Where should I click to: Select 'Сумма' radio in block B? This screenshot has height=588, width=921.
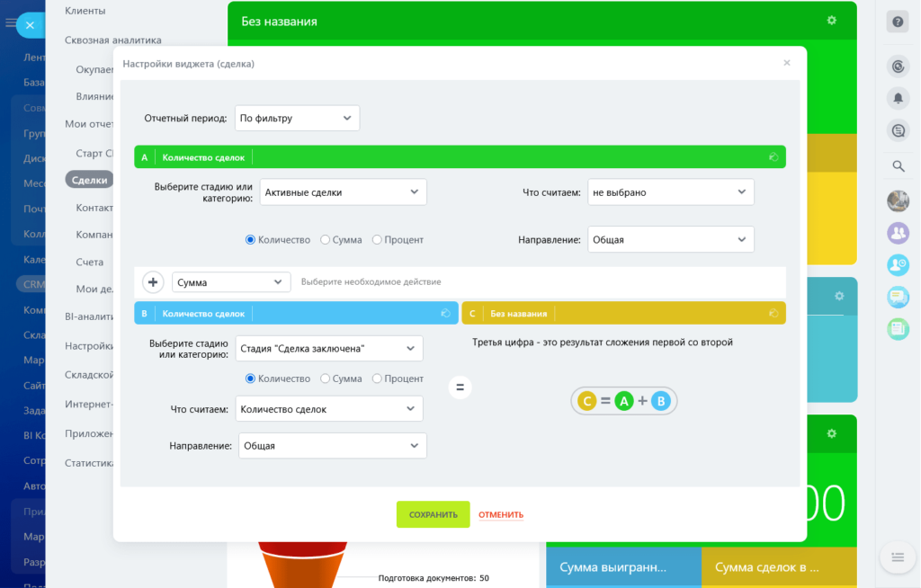pos(325,379)
